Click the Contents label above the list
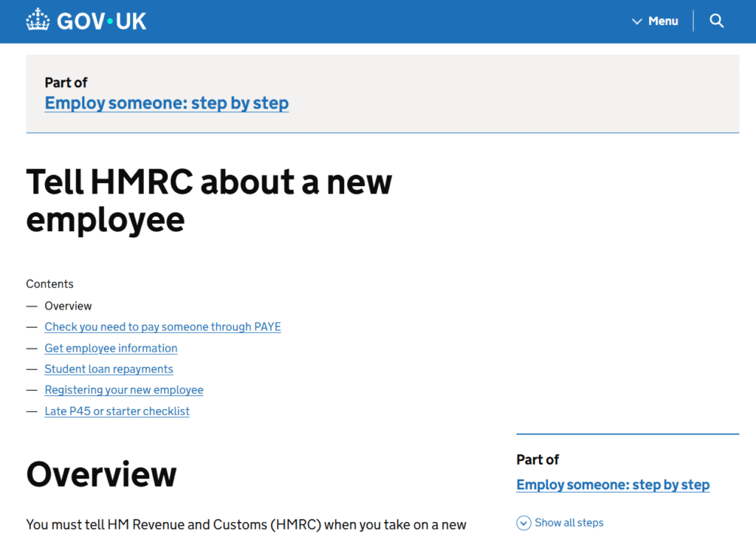Screen dimensions: 756x537 click(49, 284)
